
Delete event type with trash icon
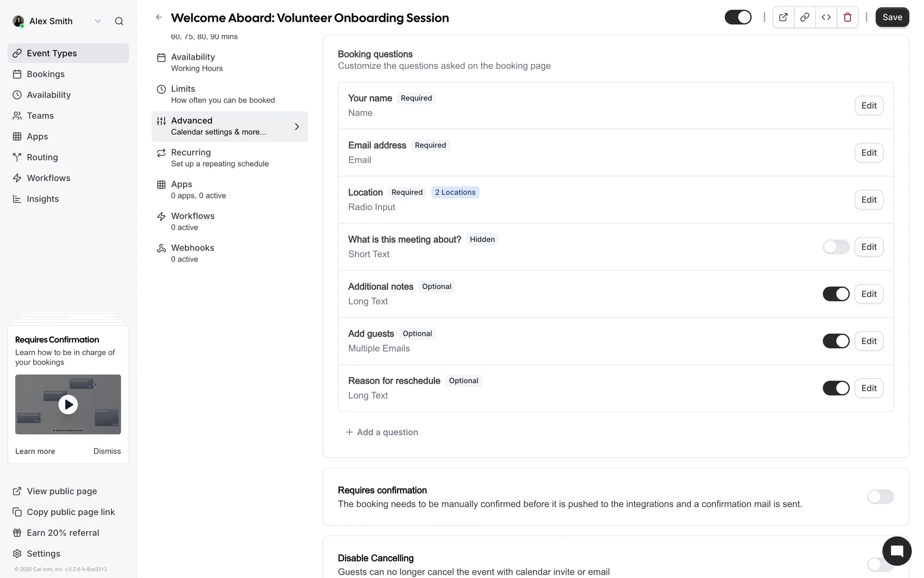847,17
